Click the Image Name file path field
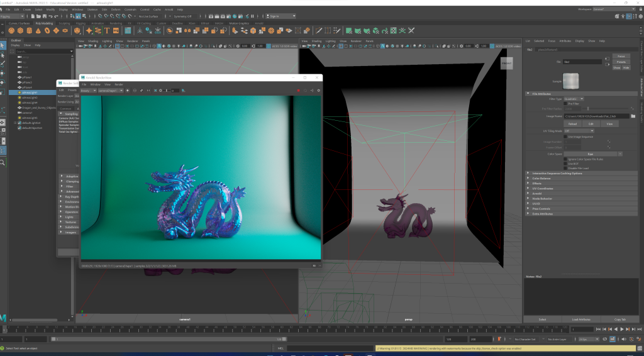Viewport: 644px width, 356px height. click(x=596, y=116)
